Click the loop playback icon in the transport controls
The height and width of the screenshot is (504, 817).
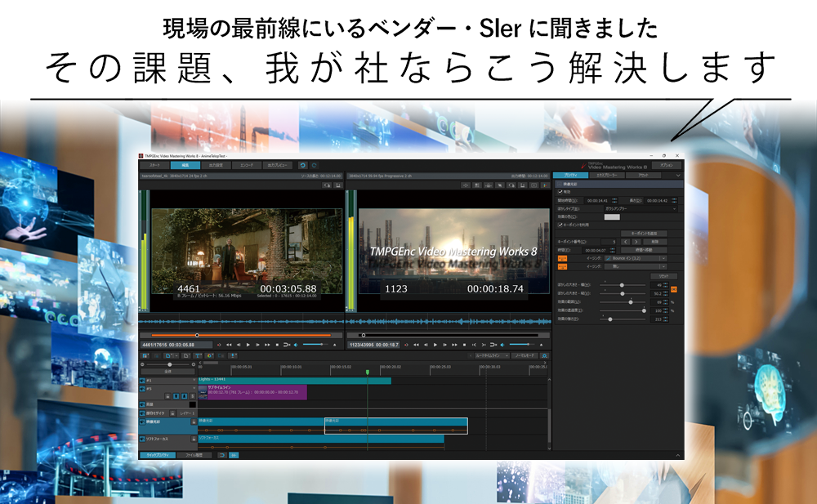(286, 344)
